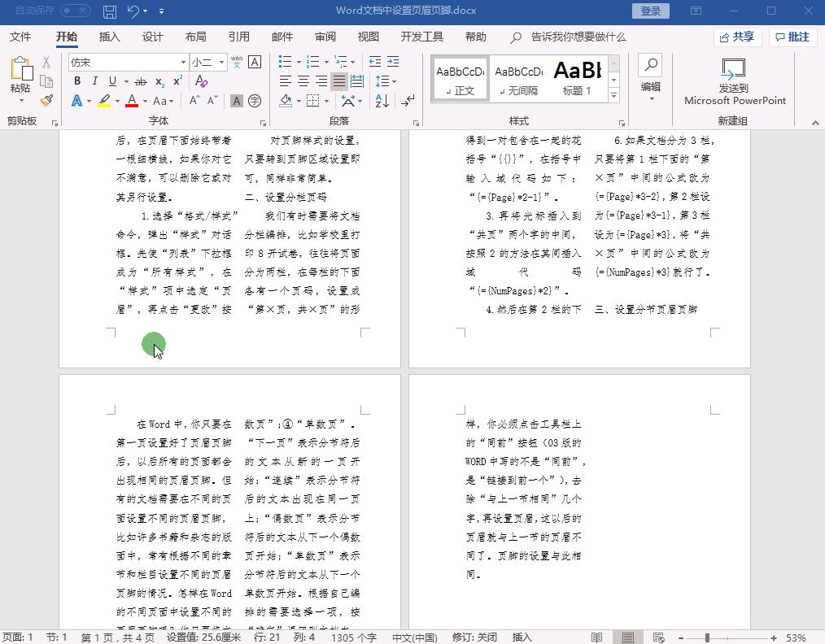
Task: Apply strikethrough formatting
Action: [x=140, y=80]
